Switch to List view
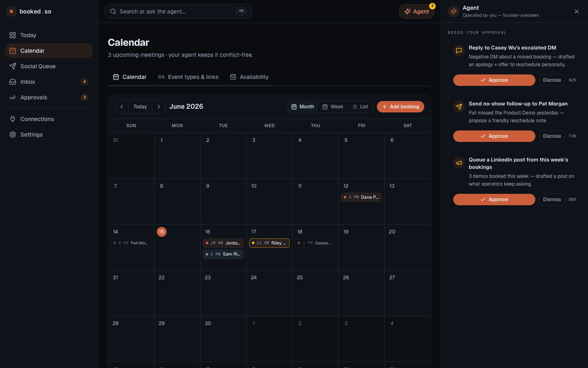 [x=360, y=107]
